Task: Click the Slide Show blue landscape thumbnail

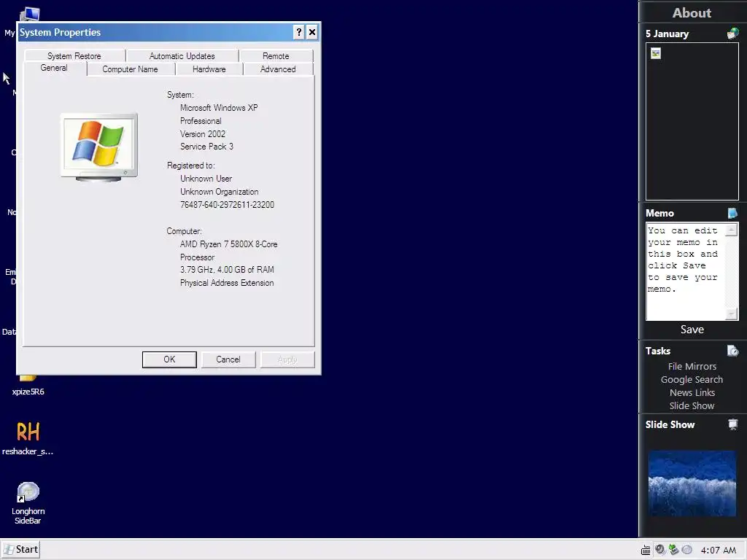Action: (x=692, y=483)
